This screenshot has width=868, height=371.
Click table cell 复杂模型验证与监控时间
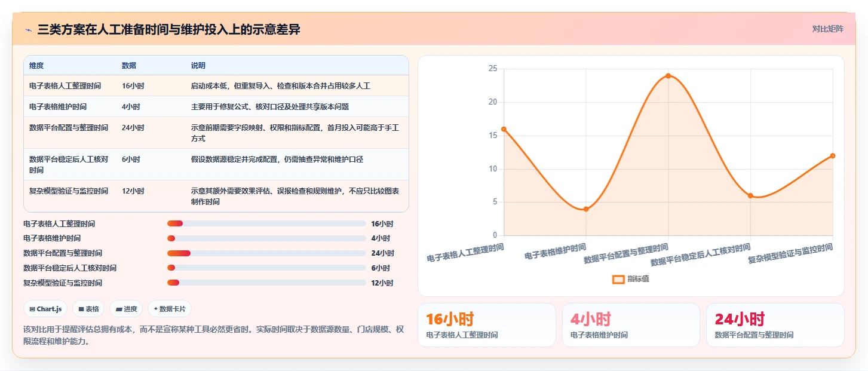coord(69,191)
